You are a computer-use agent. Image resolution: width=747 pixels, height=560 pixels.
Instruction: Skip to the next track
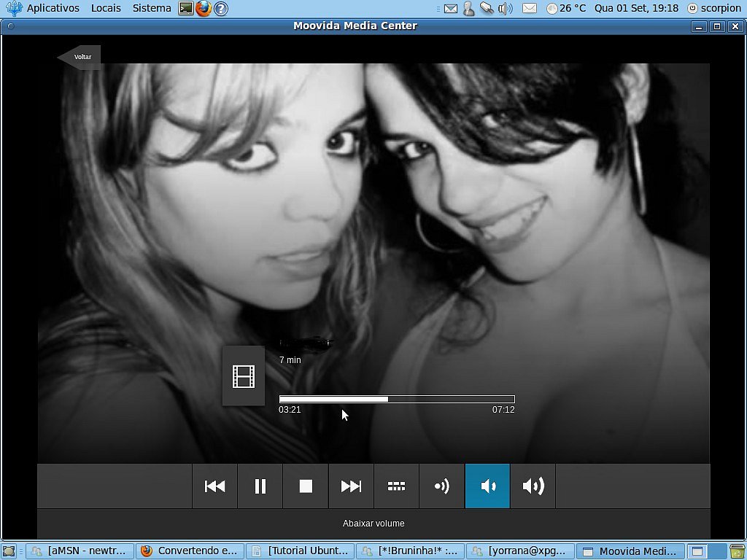point(351,486)
